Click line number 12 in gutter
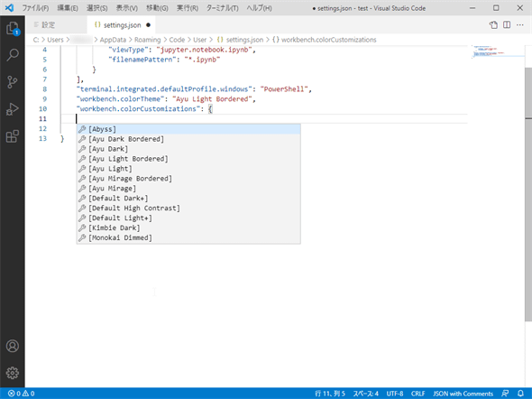 [42, 129]
